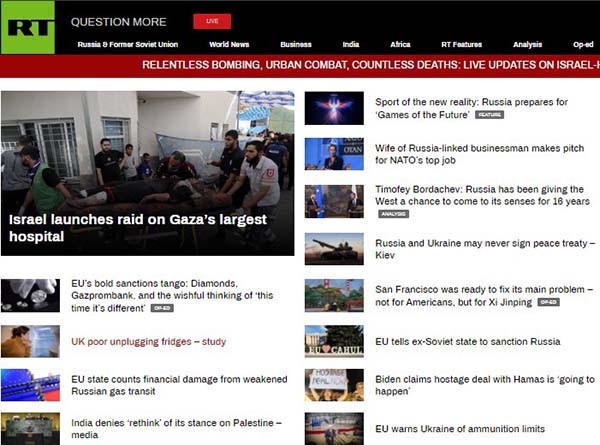This screenshot has width=600, height=445.
Task: Open the red LIVE button
Action: coord(212,21)
